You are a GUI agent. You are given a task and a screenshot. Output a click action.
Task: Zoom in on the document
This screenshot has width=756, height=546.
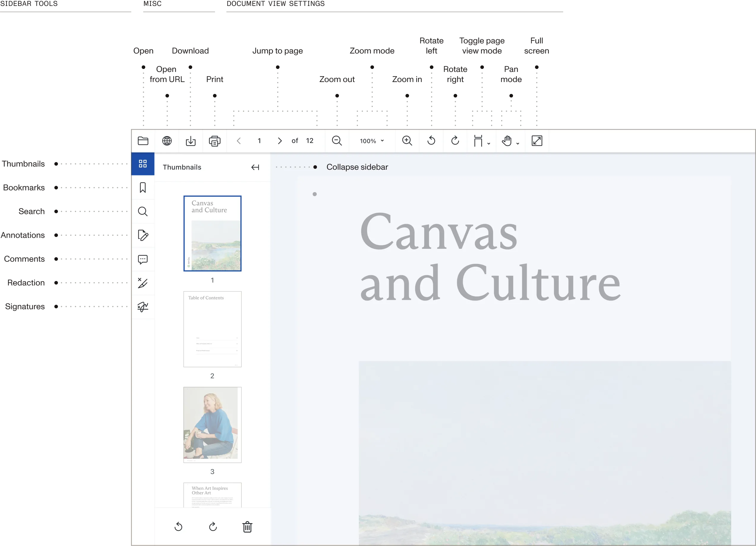(x=407, y=141)
